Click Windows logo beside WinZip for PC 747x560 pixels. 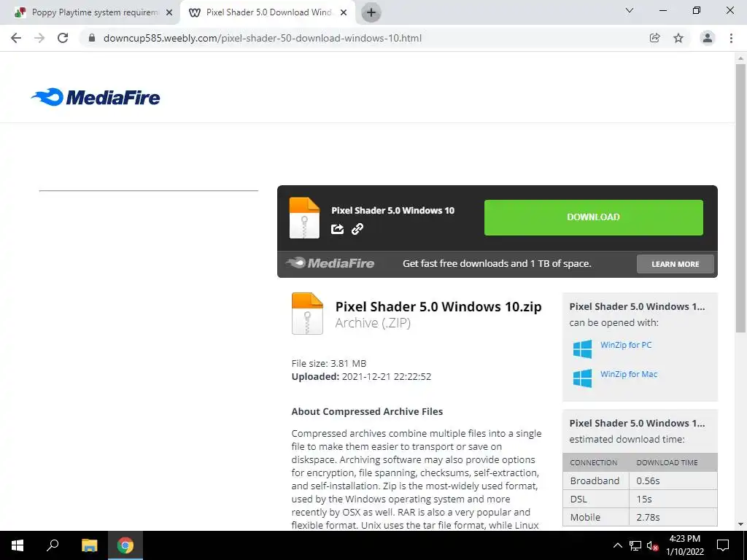[x=583, y=349]
